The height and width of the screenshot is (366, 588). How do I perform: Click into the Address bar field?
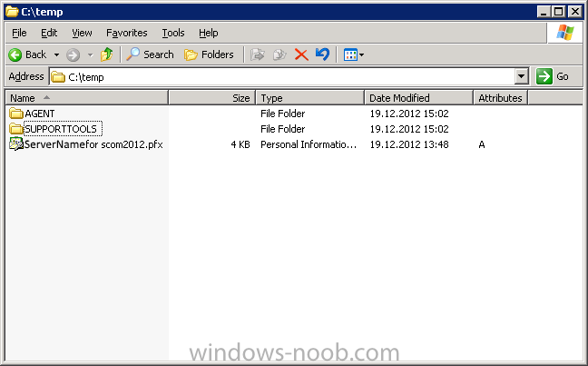point(282,77)
